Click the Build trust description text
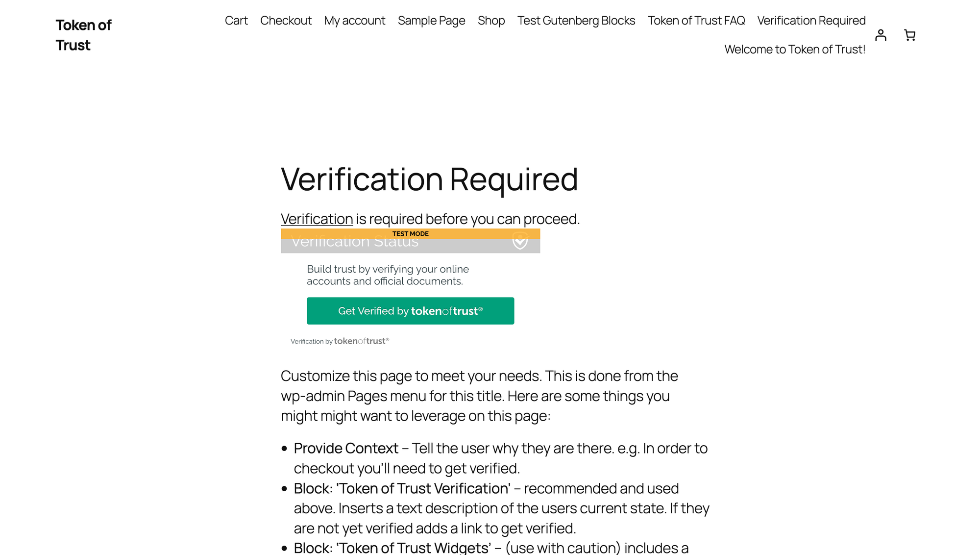The width and height of the screenshot is (980, 555). [x=388, y=275]
